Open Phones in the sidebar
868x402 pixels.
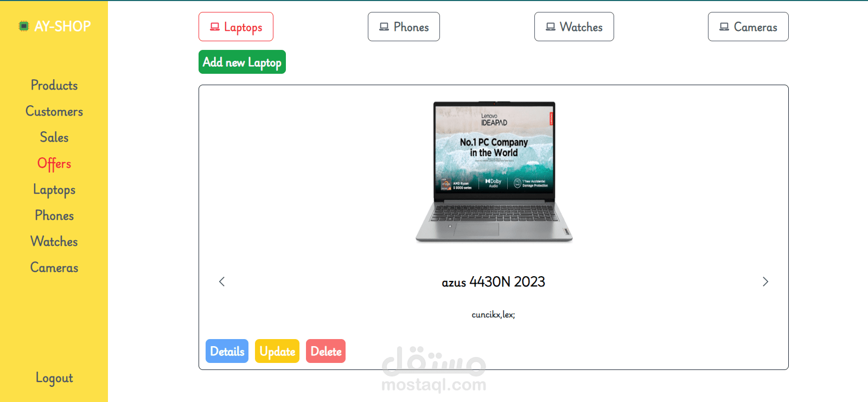click(x=54, y=215)
